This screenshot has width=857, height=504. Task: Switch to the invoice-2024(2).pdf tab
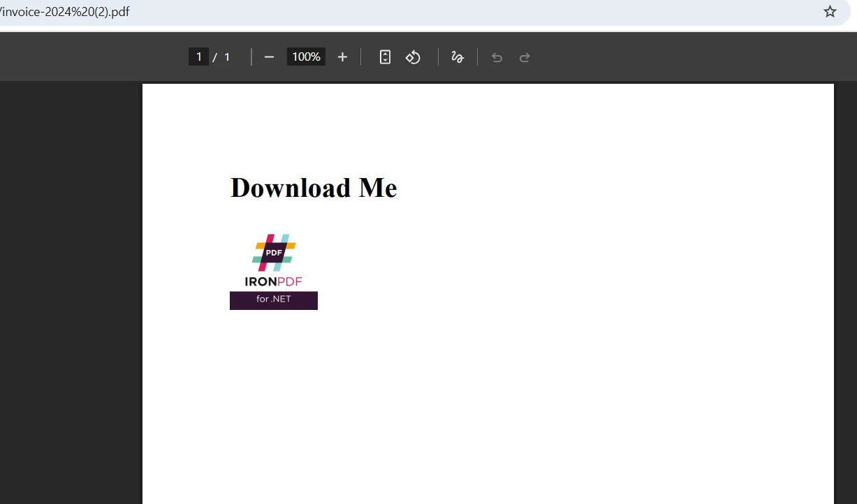click(x=63, y=11)
